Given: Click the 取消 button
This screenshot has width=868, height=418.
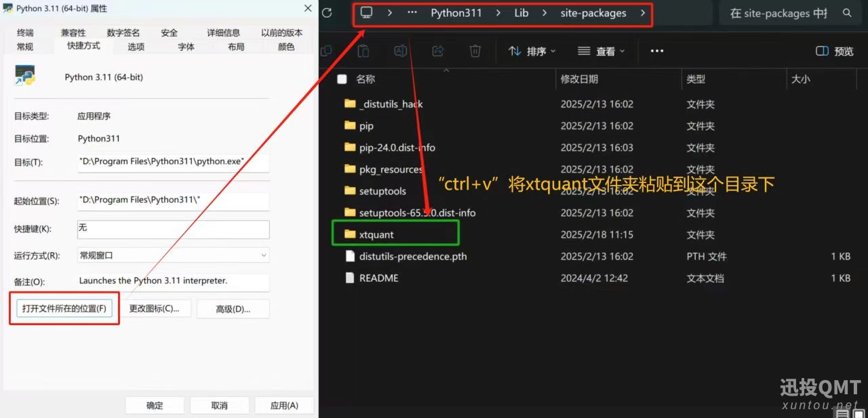Looking at the screenshot, I should pyautogui.click(x=219, y=405).
